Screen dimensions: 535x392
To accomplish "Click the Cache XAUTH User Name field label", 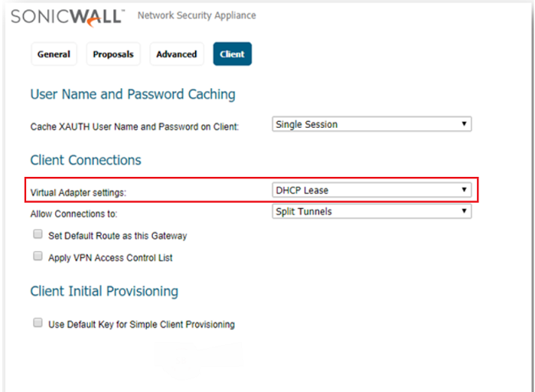I will tap(134, 126).
